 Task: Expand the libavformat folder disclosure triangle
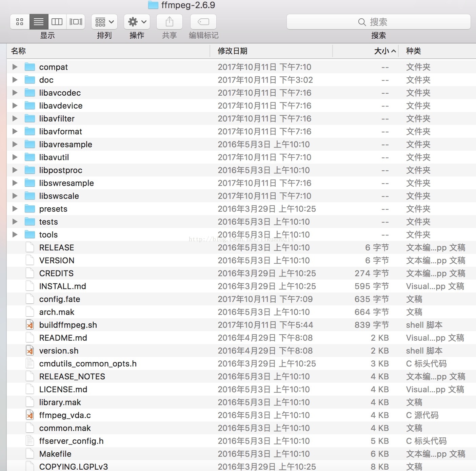[15, 131]
